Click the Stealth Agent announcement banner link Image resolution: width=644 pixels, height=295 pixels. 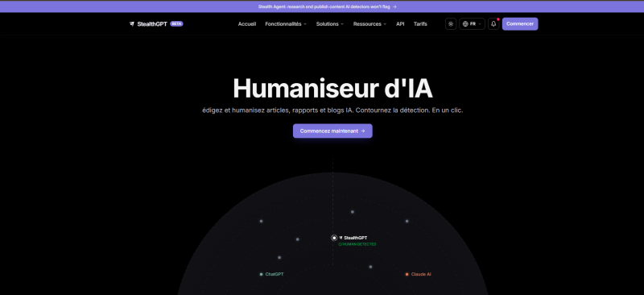(327, 6)
